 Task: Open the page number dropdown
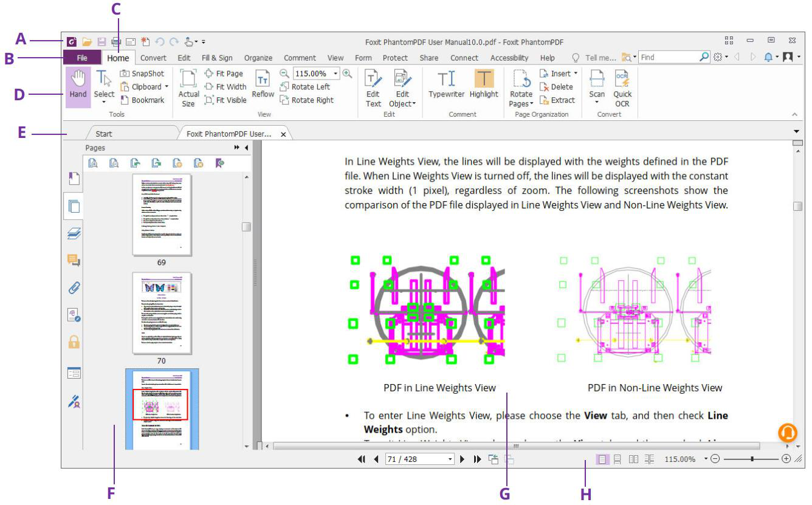(x=450, y=459)
